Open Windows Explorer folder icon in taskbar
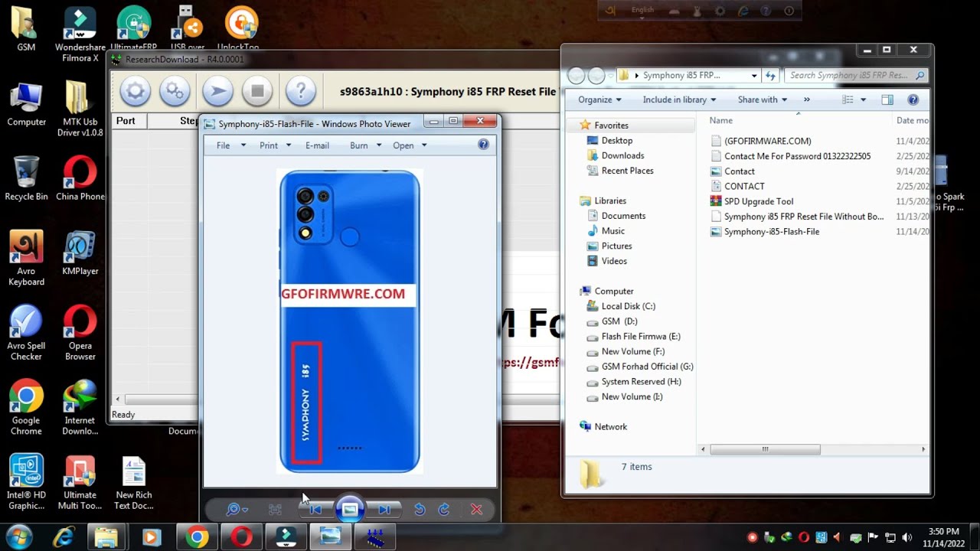Viewport: 980px width, 551px height. (106, 538)
